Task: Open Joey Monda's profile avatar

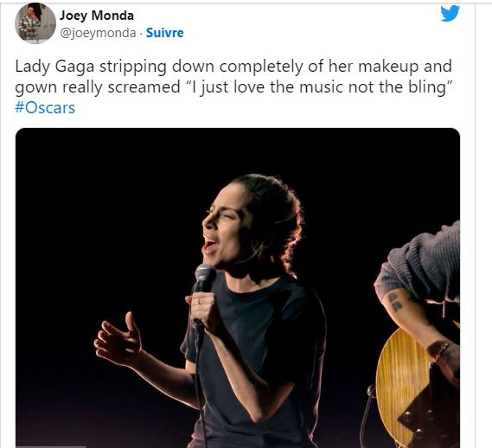Action: point(35,23)
